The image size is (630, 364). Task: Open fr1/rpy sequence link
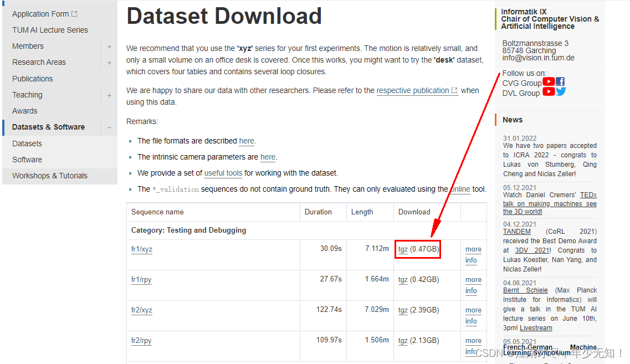click(141, 280)
